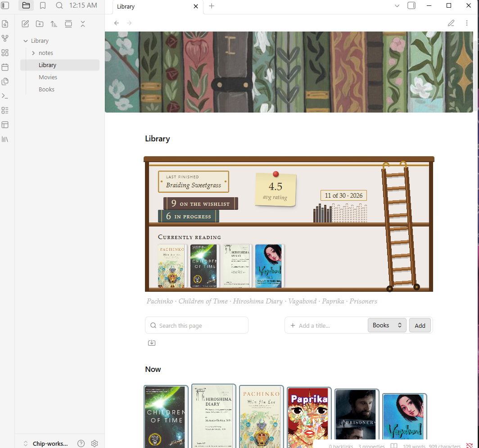Open the Books type dropdown
Screen dimensions: 479x448
(x=387, y=326)
